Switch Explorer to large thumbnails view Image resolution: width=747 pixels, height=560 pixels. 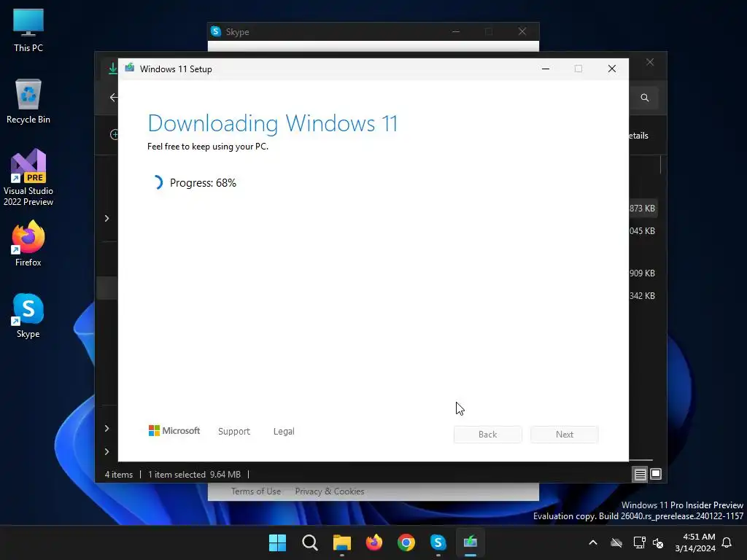pos(656,474)
